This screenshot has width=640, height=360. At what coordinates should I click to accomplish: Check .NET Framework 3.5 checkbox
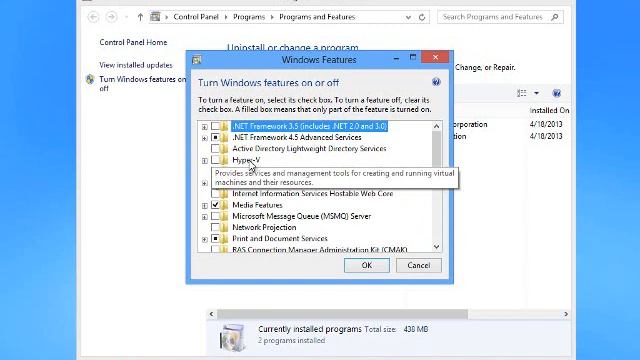coord(215,126)
